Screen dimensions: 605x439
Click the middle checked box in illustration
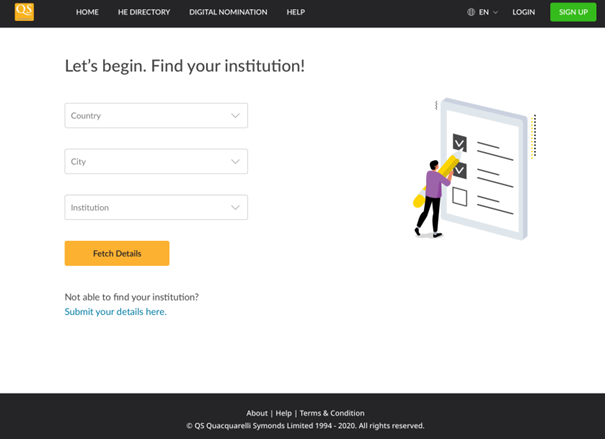[x=460, y=170]
